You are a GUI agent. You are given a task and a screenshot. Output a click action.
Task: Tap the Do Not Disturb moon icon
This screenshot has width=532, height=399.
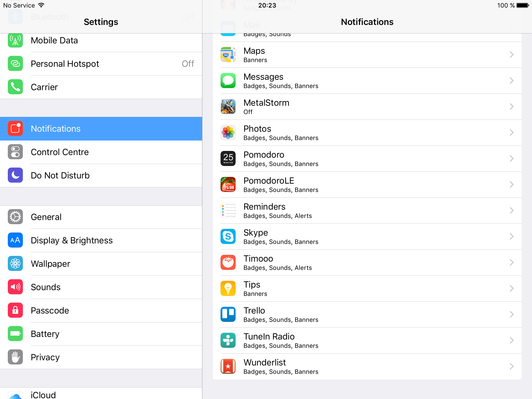click(x=15, y=175)
